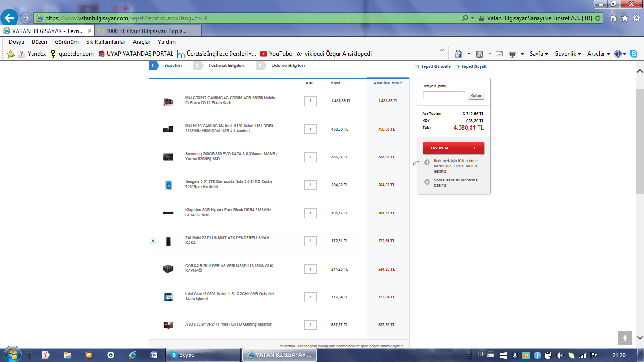Click the RSS feeds icon in command bar
Screen dimensions: 644x362
click(x=479, y=54)
